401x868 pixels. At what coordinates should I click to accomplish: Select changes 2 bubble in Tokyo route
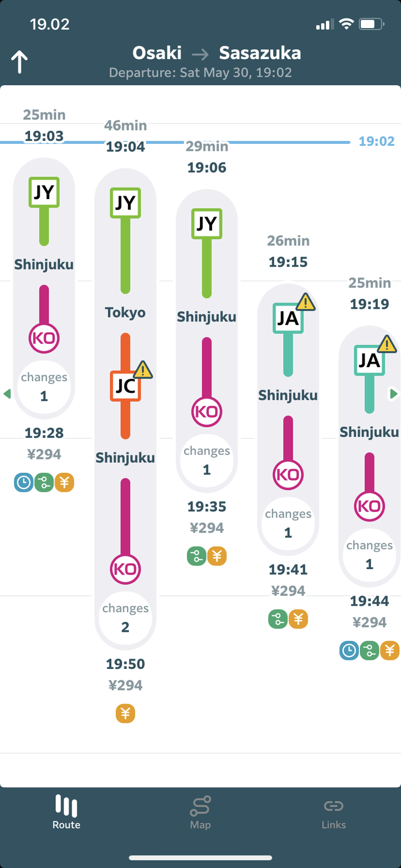pyautogui.click(x=125, y=618)
